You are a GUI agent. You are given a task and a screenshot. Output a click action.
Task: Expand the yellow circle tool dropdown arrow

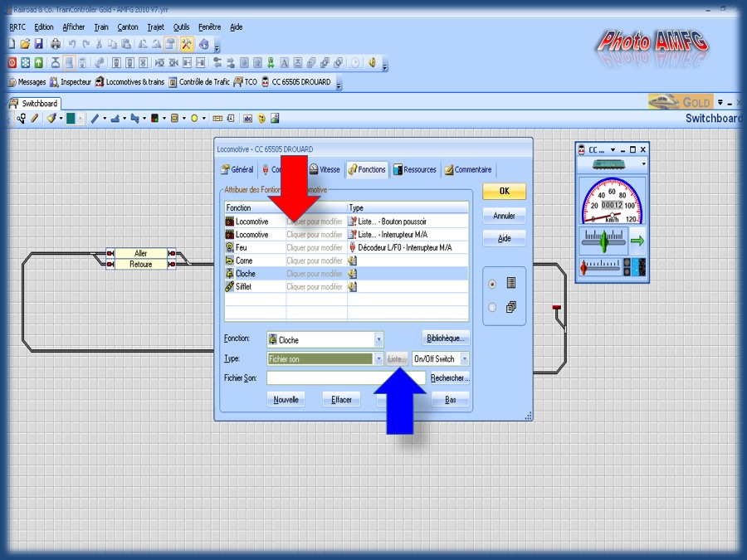click(x=204, y=119)
